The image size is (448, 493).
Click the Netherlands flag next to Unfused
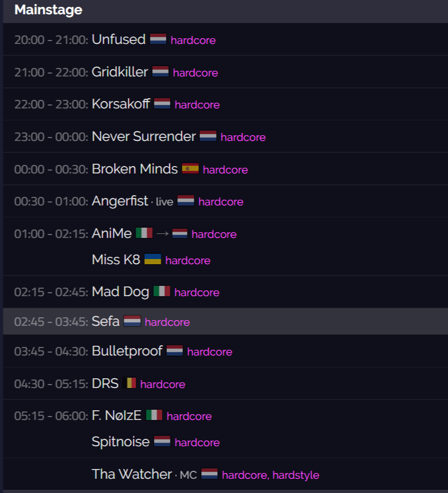[158, 39]
